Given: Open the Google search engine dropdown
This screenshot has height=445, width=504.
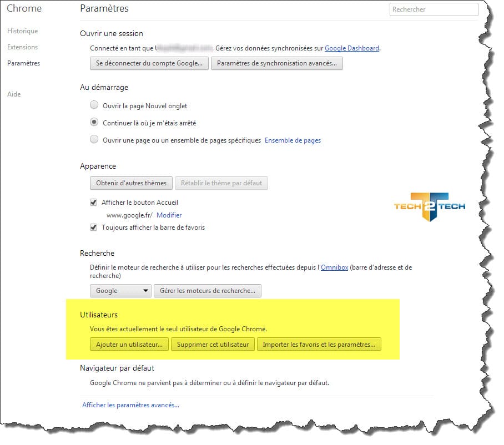Looking at the screenshot, I should 120,290.
